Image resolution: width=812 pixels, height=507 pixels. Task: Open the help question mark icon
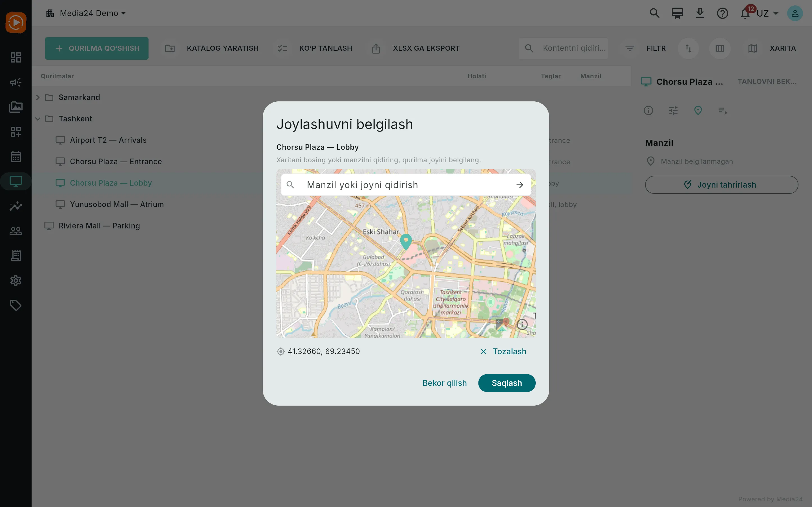pos(722,14)
